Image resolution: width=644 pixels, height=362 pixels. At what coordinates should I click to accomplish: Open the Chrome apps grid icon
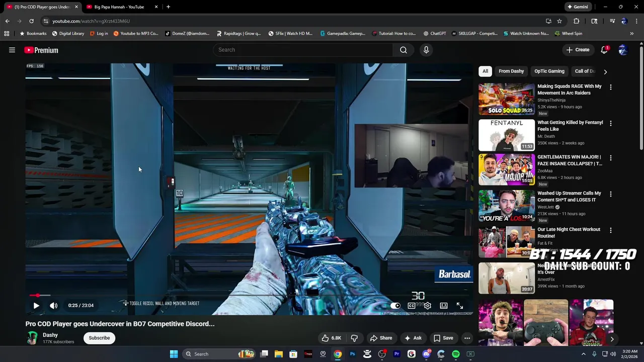7,34
